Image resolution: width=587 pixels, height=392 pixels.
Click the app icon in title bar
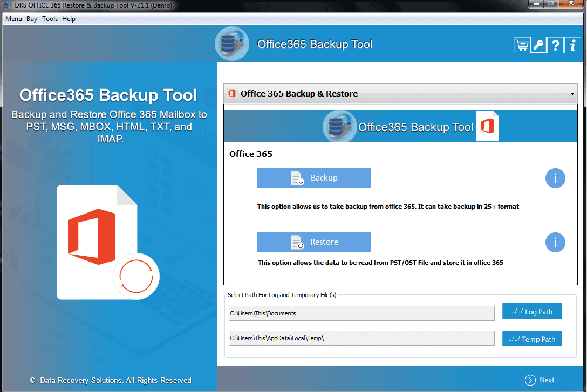tap(8, 5)
